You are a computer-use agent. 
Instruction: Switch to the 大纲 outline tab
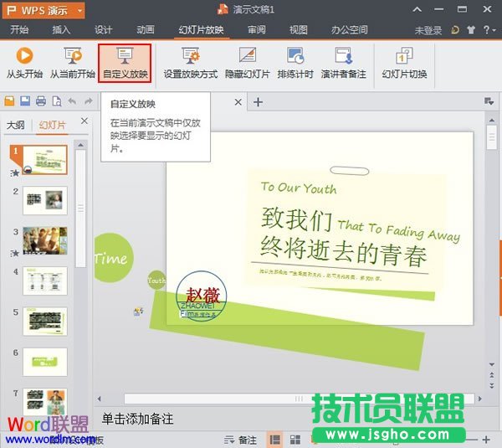point(15,125)
